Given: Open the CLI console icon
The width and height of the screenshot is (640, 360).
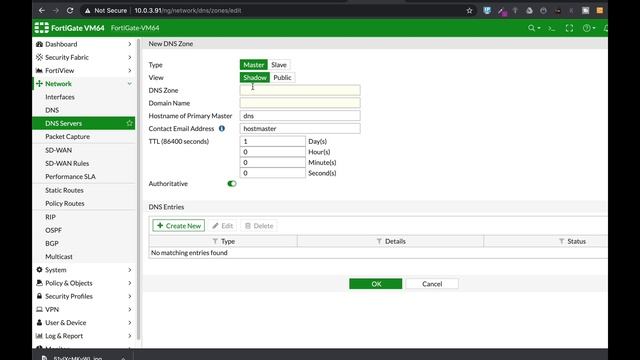Looking at the screenshot, I should (x=551, y=28).
